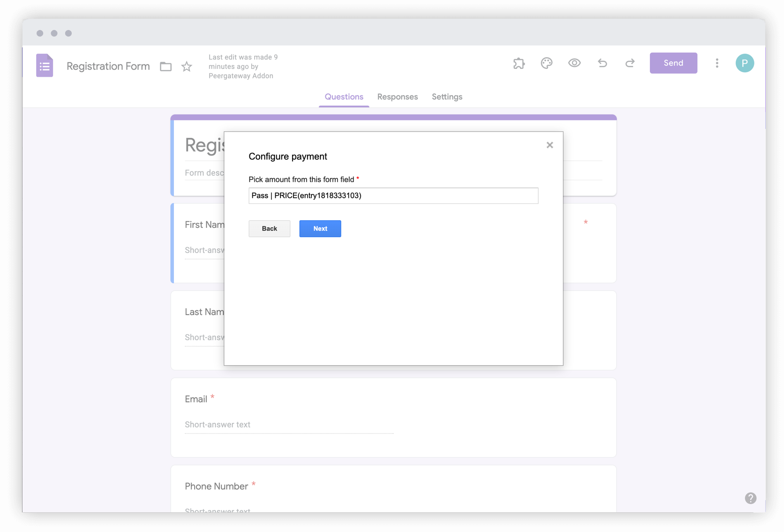Open the Settings tab
Screen dimensions: 784x532
[447, 97]
